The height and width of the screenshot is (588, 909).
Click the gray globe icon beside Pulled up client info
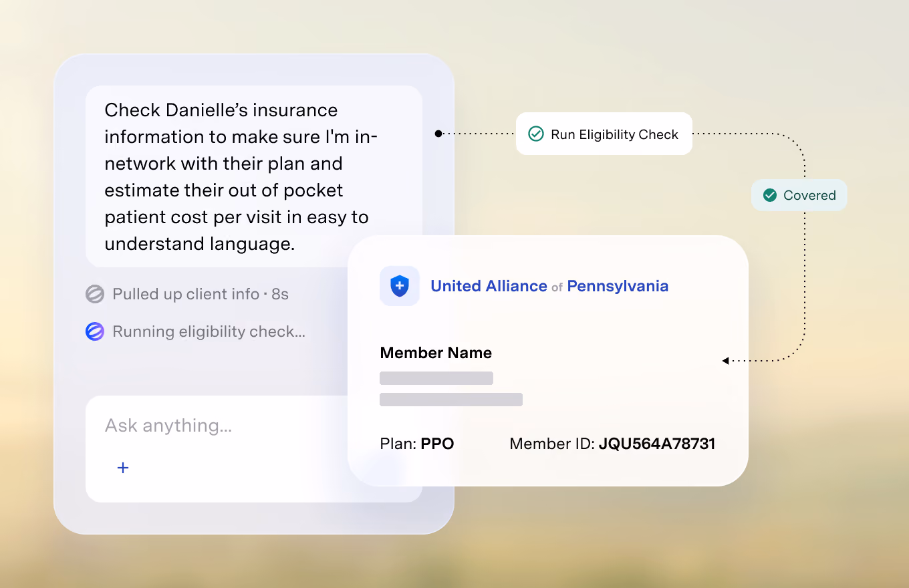coord(95,294)
